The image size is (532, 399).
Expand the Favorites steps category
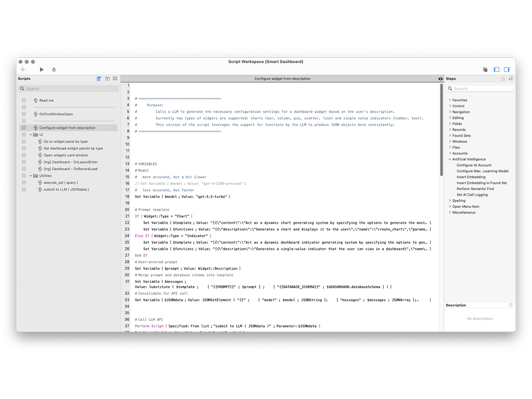pyautogui.click(x=450, y=100)
